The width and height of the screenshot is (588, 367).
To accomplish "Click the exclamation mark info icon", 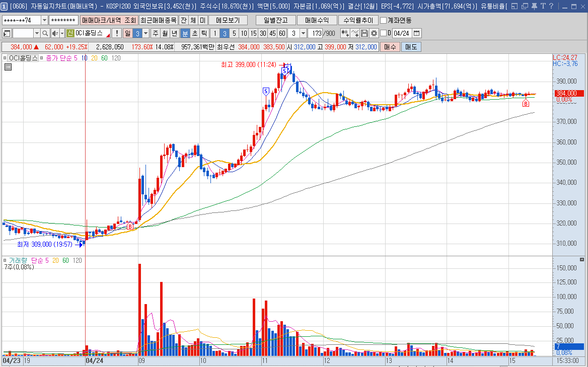I will (x=117, y=33).
